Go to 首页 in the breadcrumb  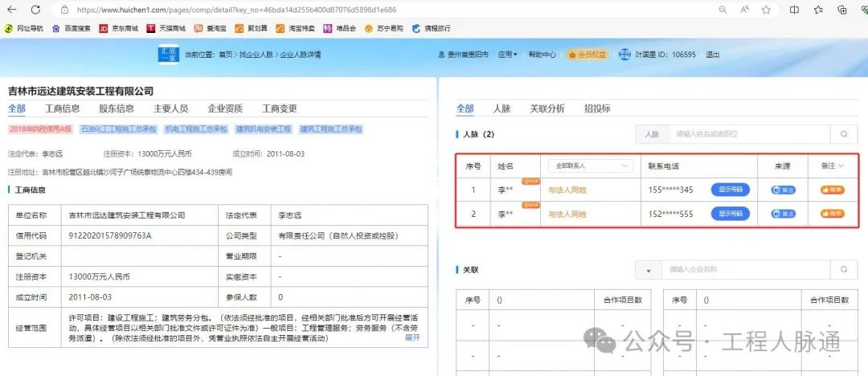coord(225,55)
